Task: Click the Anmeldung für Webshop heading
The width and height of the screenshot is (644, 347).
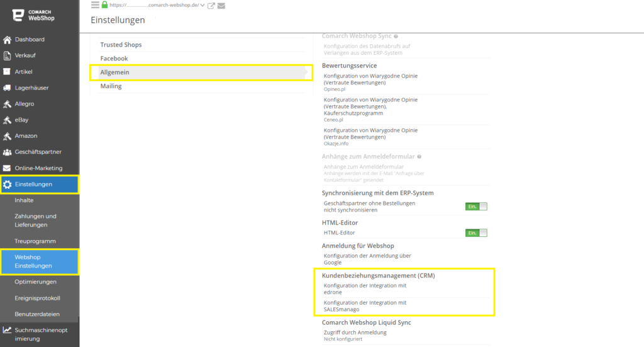Action: click(x=358, y=246)
